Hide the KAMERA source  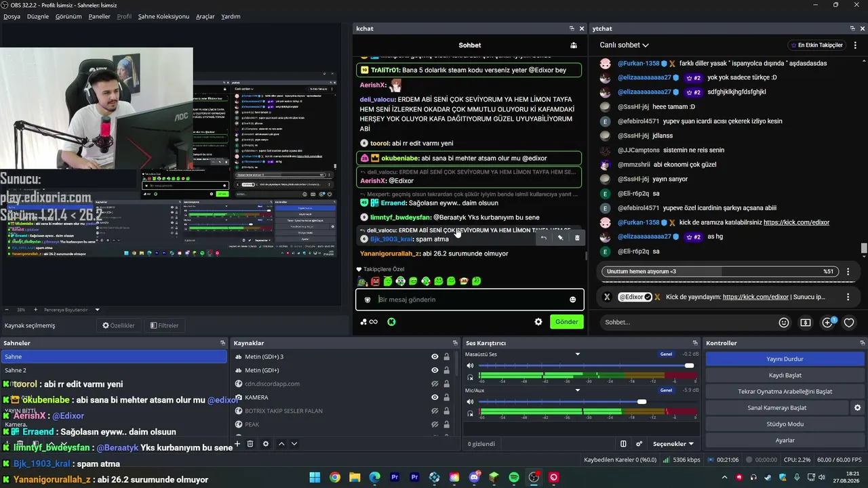point(435,397)
